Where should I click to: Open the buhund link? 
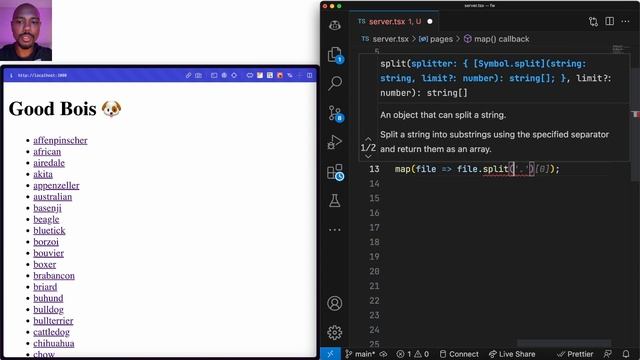48,298
